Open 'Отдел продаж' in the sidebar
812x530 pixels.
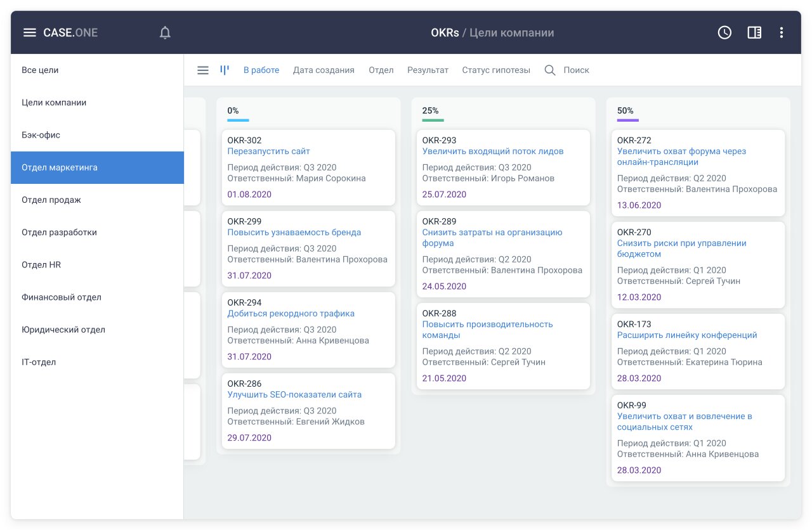coord(97,200)
